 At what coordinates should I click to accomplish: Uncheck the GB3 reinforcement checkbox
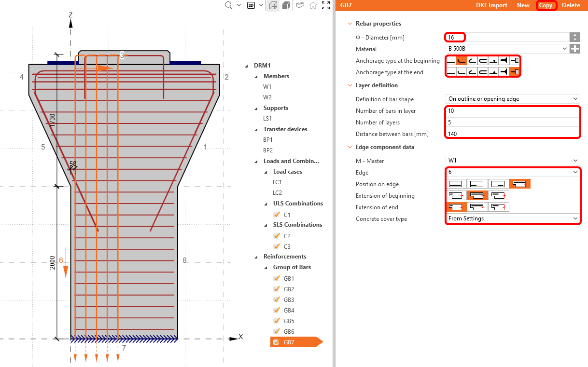point(277,300)
